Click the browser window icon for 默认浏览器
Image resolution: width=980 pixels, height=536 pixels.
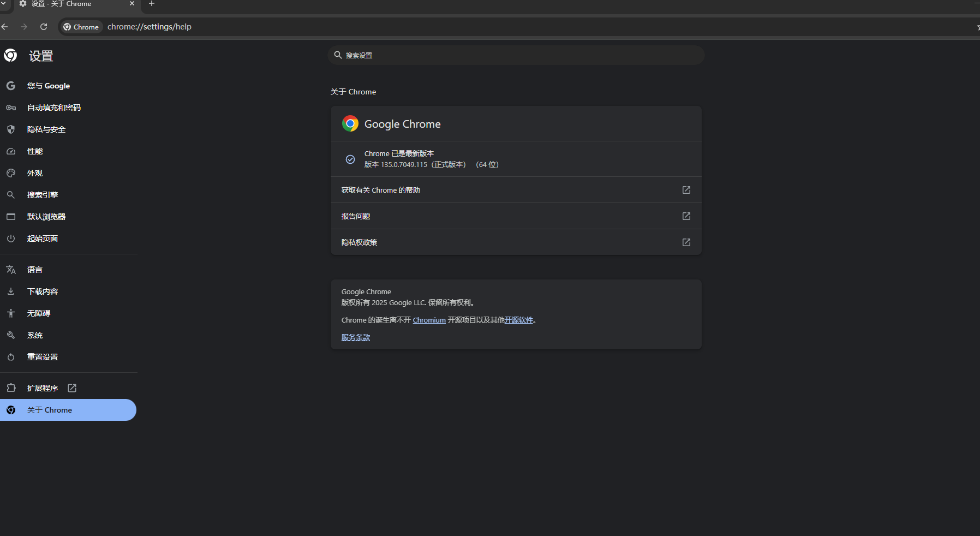click(x=11, y=217)
